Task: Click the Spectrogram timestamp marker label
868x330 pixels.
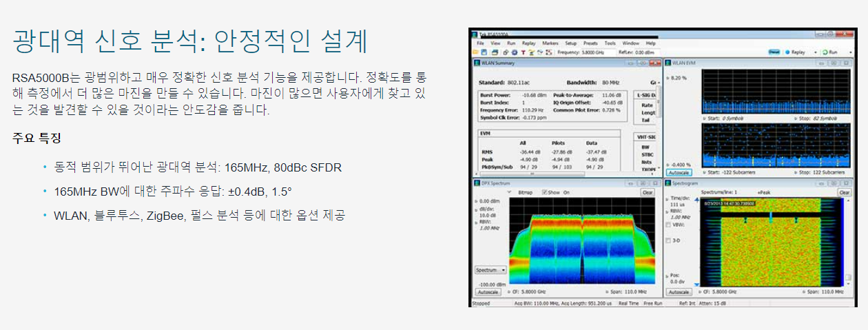Action: (730, 203)
